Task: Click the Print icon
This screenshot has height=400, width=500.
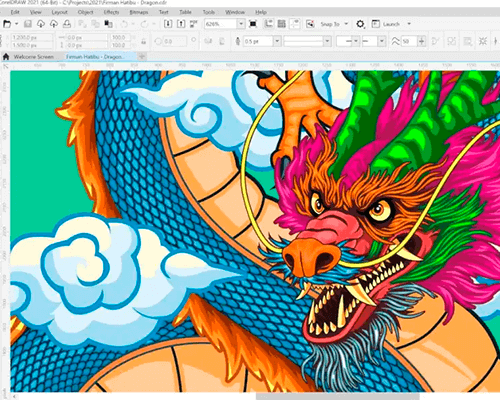Action: 67,24
